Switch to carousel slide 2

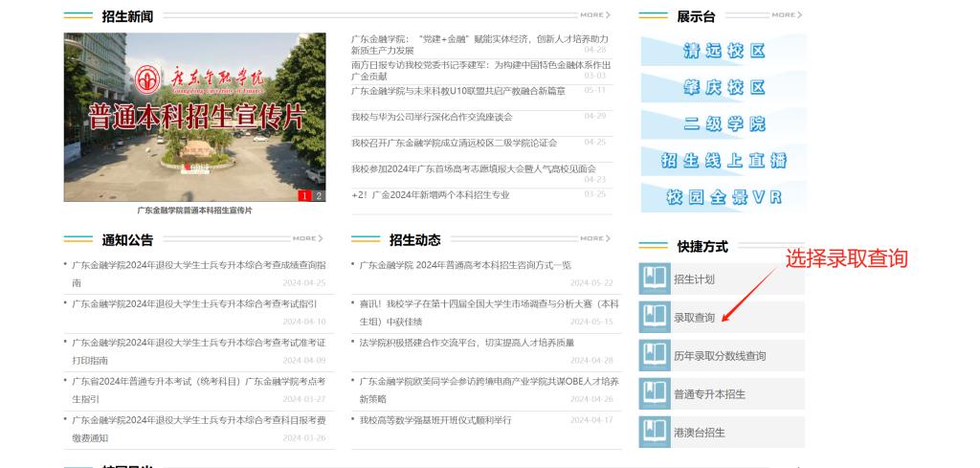[x=319, y=196]
